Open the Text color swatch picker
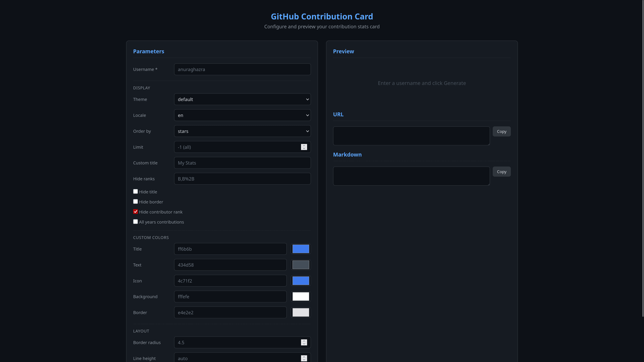 pyautogui.click(x=301, y=265)
